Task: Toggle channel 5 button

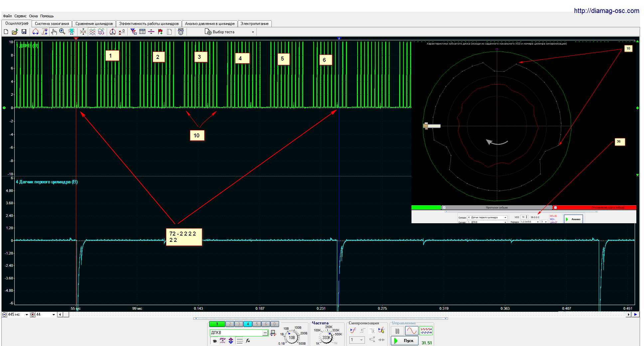Action: (257, 324)
